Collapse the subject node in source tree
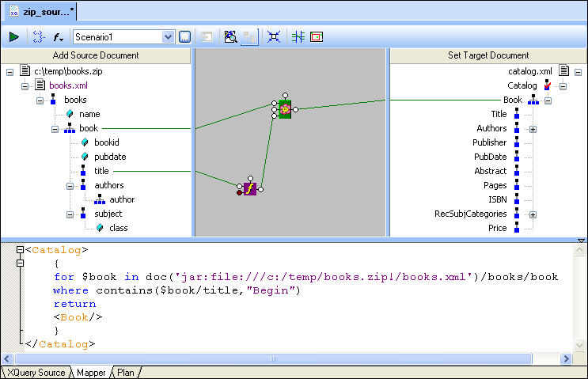This screenshot has height=379, width=588. pyautogui.click(x=70, y=214)
